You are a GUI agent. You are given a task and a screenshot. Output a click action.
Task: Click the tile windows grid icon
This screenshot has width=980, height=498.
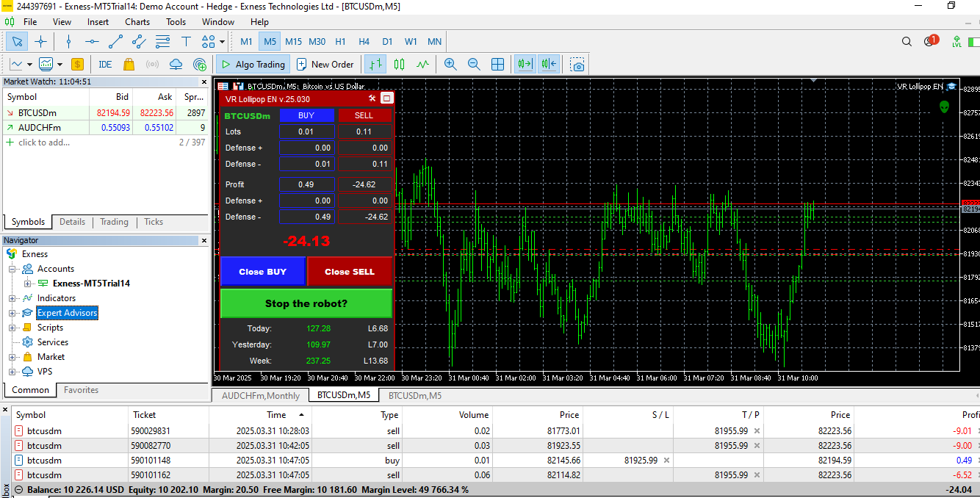(x=497, y=65)
